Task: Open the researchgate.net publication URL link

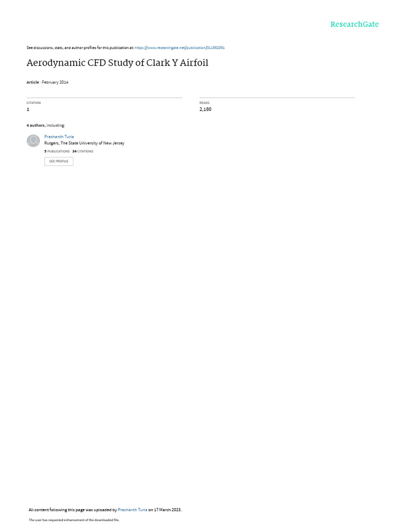Action: pyautogui.click(x=179, y=48)
